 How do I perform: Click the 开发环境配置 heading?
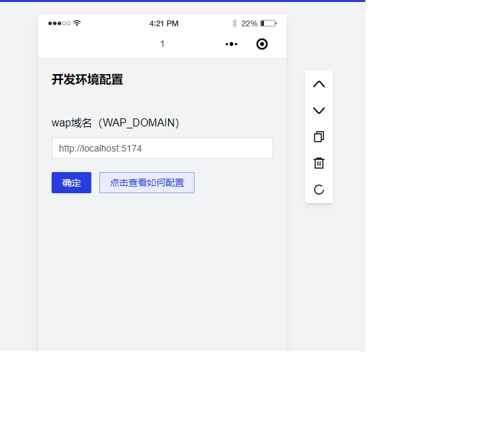point(87,79)
